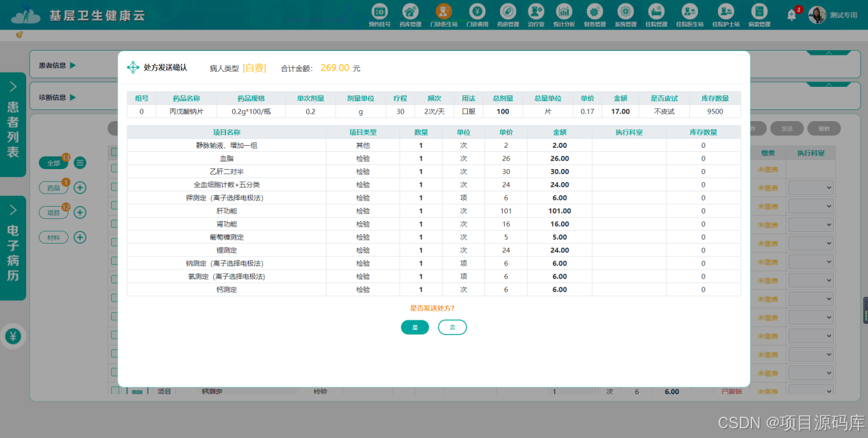Open the 治疗室 module icon
This screenshot has width=868, height=438.
[x=536, y=12]
